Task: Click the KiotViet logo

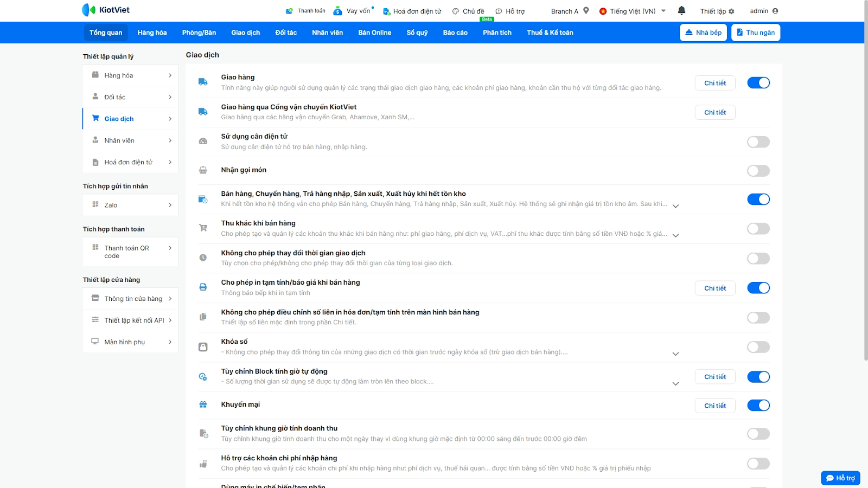Action: 106,10
